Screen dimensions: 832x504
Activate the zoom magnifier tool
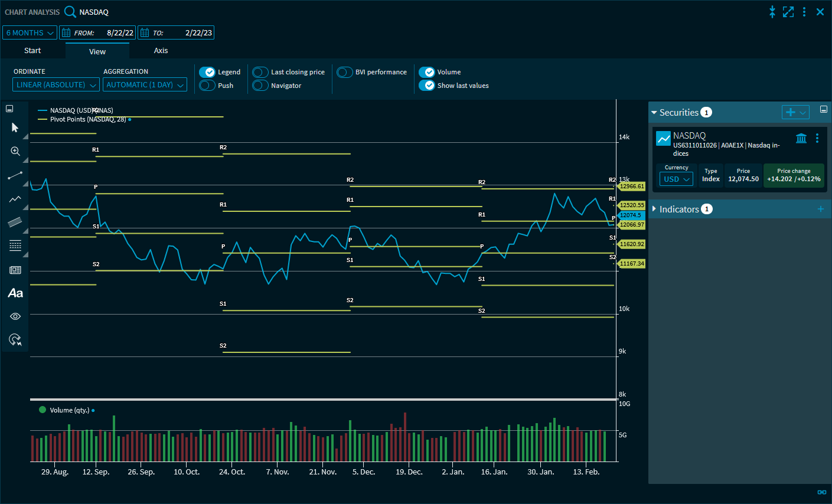(15, 152)
